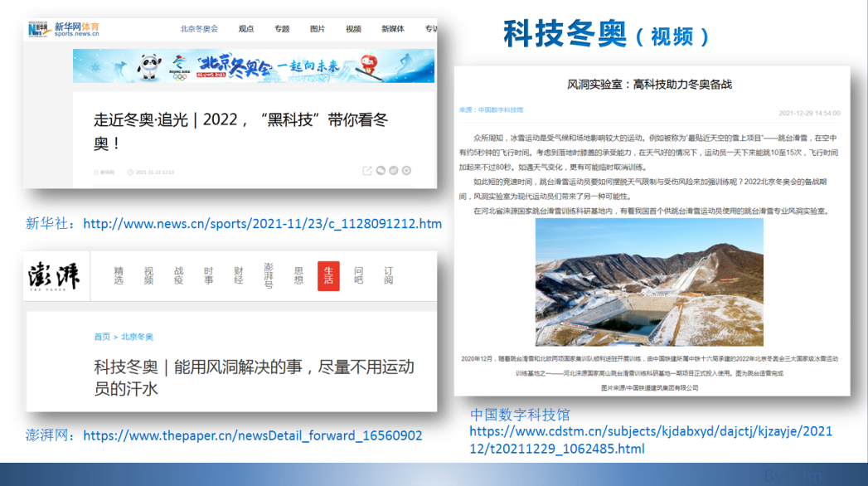Click headline 走近冬奥·追光 | 2022
The height and width of the screenshot is (486, 868).
(240, 131)
